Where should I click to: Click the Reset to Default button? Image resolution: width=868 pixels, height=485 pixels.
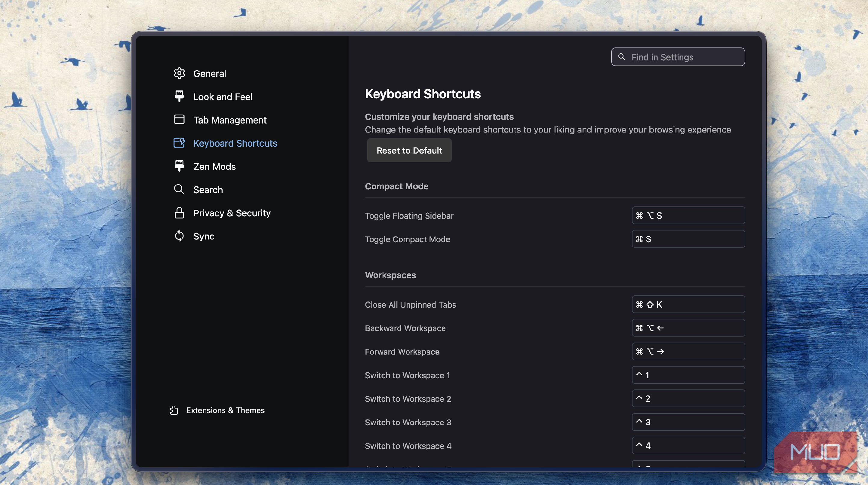pyautogui.click(x=409, y=150)
